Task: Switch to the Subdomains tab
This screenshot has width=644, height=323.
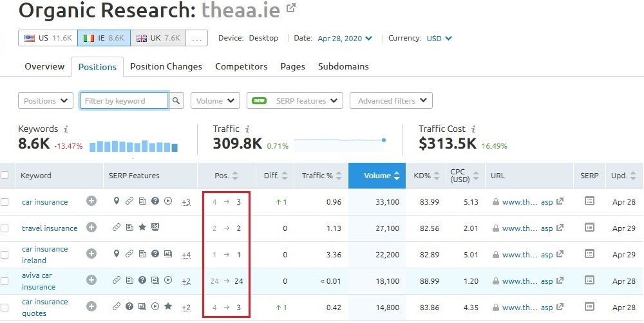Action: click(343, 66)
